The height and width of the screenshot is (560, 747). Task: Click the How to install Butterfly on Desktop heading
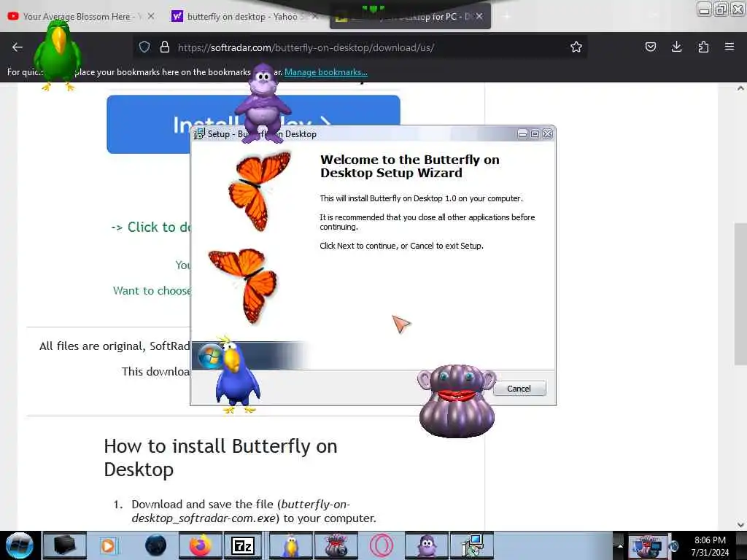(220, 458)
